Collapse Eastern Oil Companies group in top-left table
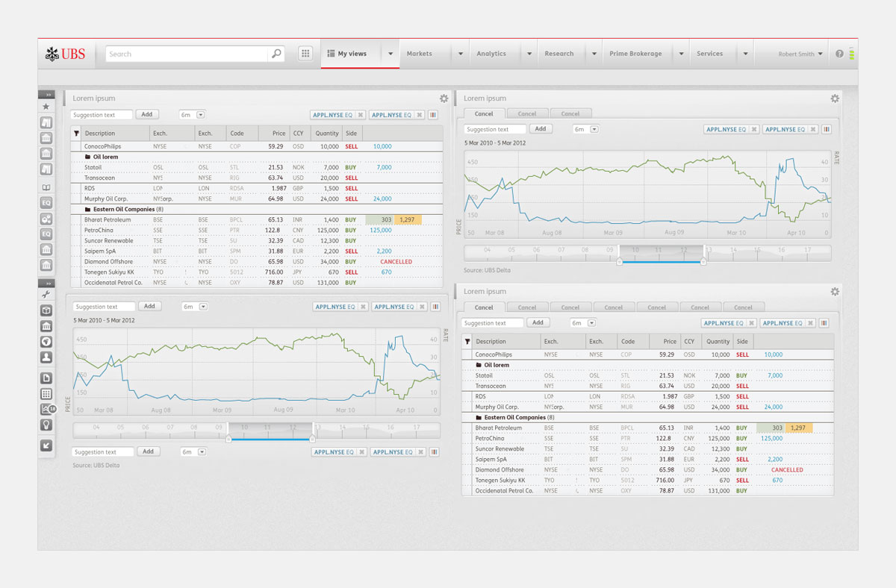 (x=87, y=210)
